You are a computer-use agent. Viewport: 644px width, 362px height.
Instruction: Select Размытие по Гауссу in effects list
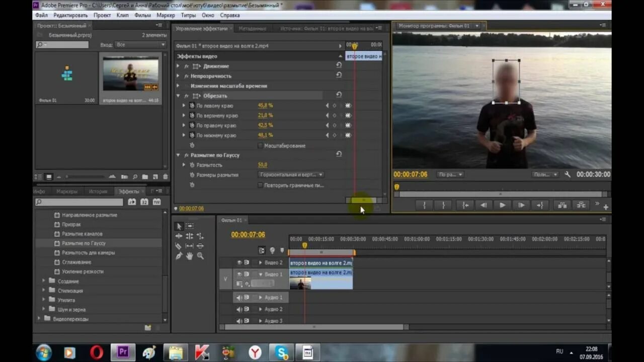84,243
